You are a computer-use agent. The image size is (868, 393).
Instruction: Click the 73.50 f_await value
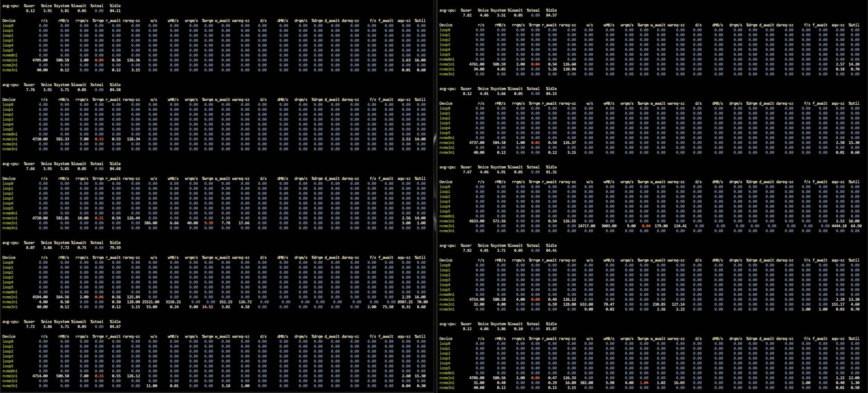click(387, 307)
